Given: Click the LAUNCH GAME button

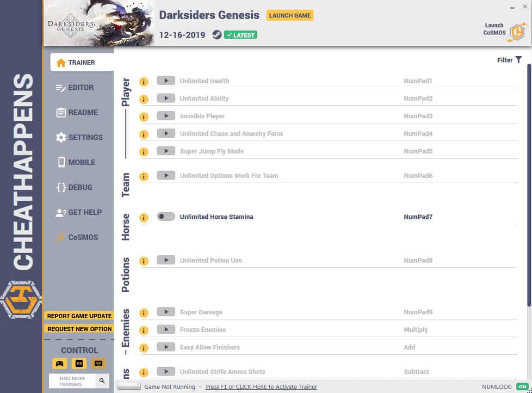Looking at the screenshot, I should [x=290, y=16].
